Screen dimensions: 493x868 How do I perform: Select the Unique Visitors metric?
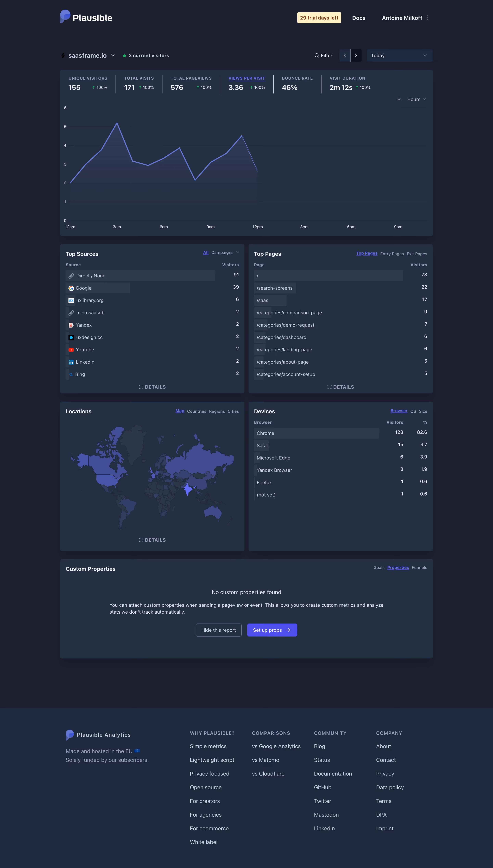(x=88, y=84)
